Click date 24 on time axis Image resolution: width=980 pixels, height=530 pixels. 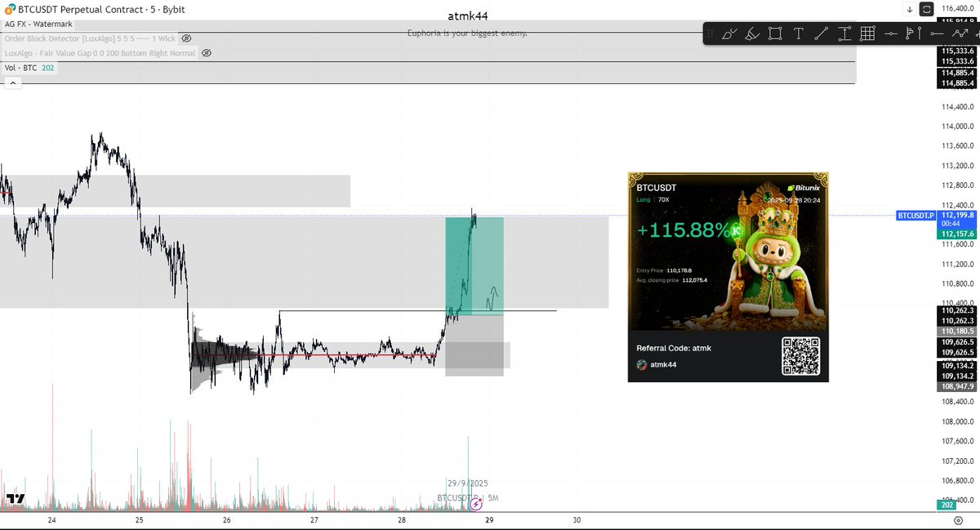(52, 520)
